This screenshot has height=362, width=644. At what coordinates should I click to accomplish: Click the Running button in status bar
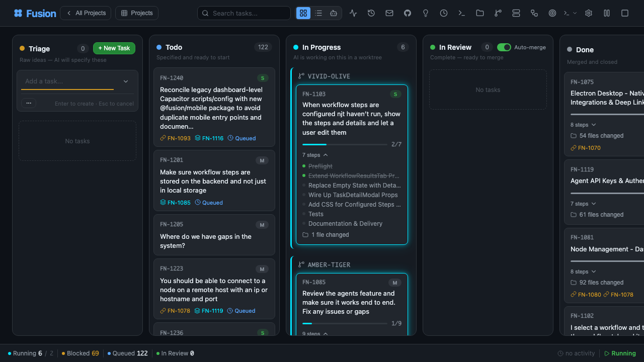[x=620, y=353]
